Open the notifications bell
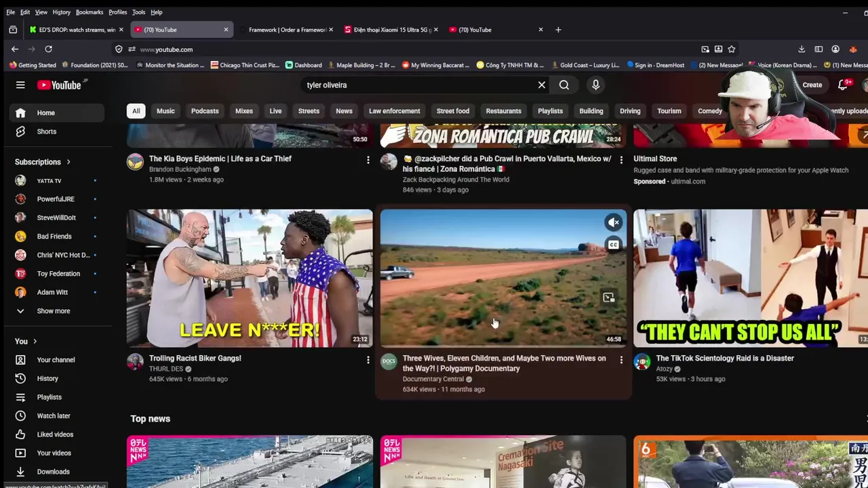The width and height of the screenshot is (868, 488). coord(843,85)
